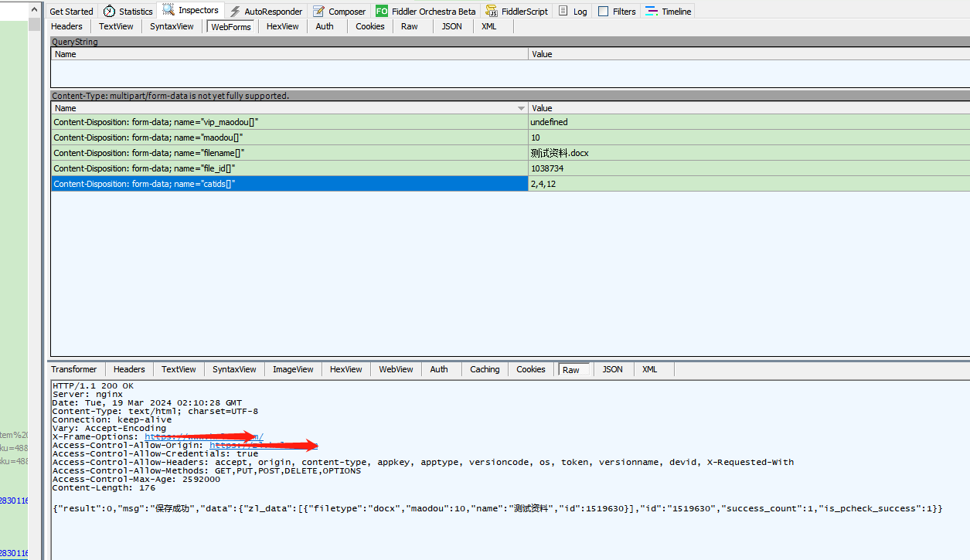
Task: Open request inspector Cookies tab
Action: [370, 26]
